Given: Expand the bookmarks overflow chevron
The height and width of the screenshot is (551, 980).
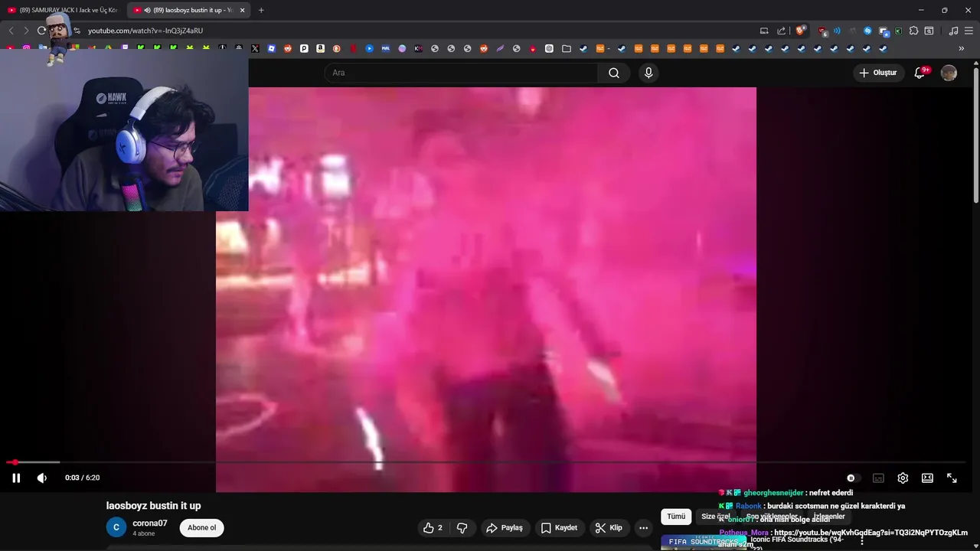Looking at the screenshot, I should point(962,48).
